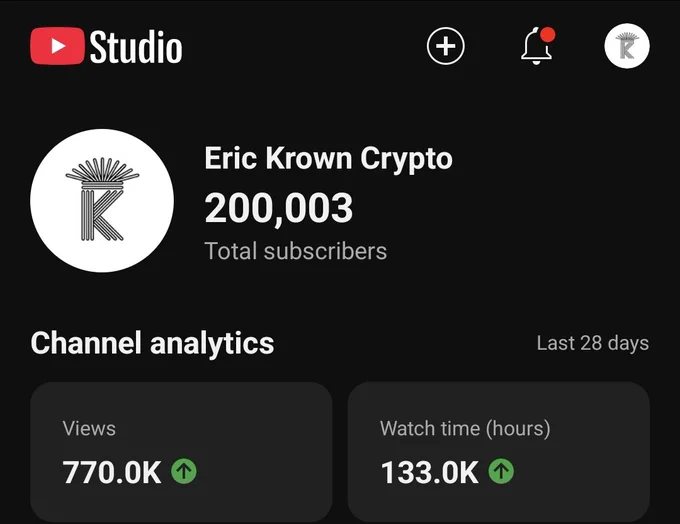Screen dimensions: 680x524
Task: Tap the red YouTube play logo
Action: click(57, 46)
